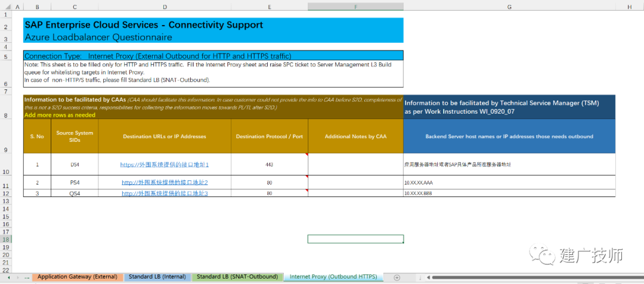Viewport: 644px width, 284px height.
Task: Go to next sheet with right arrow
Action: pyautogui.click(x=18, y=277)
